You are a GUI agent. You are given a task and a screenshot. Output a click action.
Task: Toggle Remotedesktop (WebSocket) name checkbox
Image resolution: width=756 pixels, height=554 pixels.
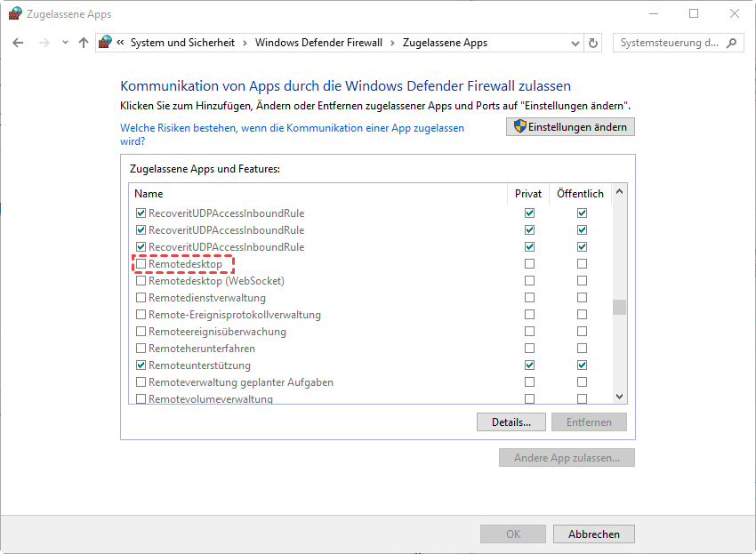tap(141, 281)
